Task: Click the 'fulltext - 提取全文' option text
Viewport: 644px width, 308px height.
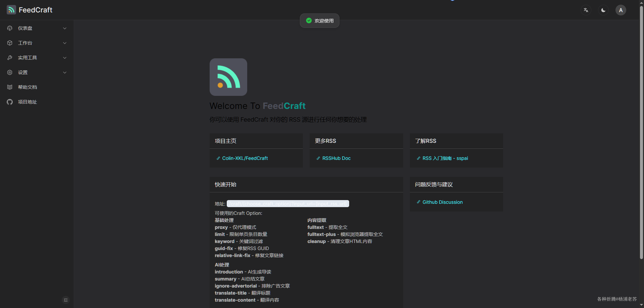Action: pos(327,227)
